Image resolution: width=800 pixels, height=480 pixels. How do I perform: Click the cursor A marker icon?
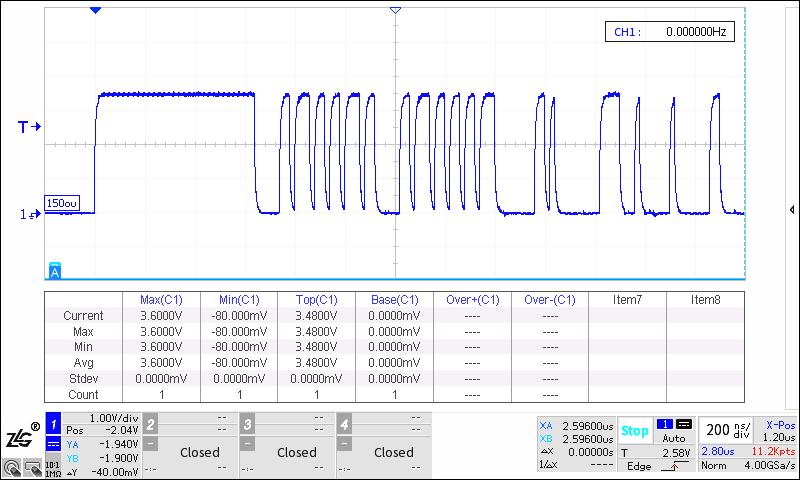pyautogui.click(x=55, y=272)
